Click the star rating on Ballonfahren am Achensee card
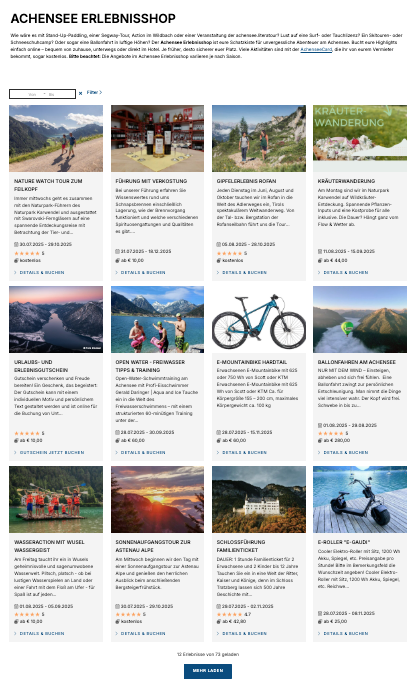 330,433
